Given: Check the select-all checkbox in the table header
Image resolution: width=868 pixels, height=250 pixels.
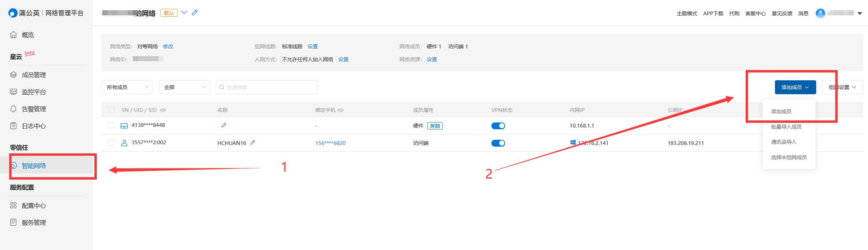Looking at the screenshot, I should (111, 110).
